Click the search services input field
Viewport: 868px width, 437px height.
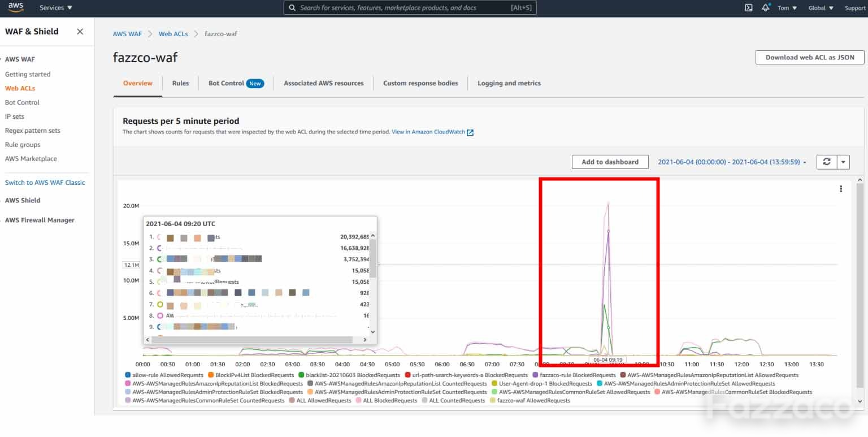point(410,8)
